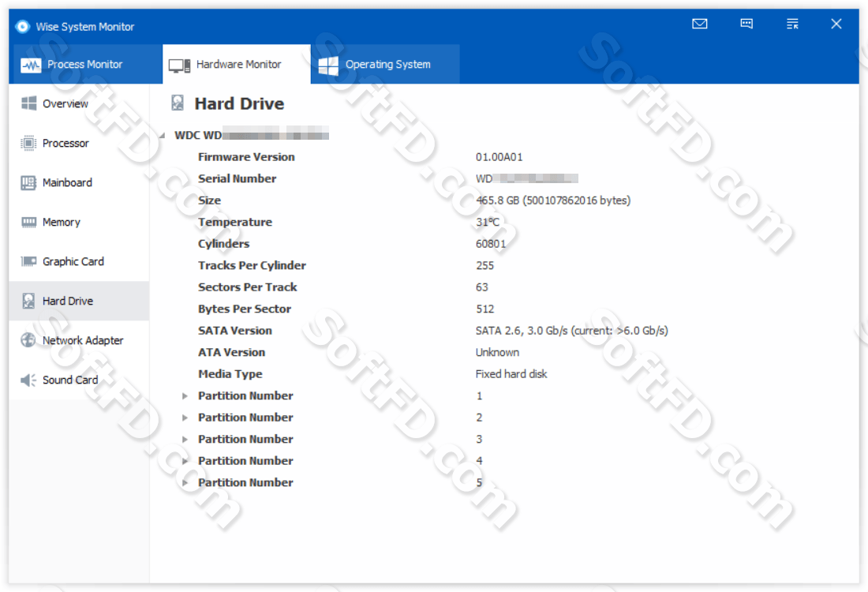Expand Partition Number 3 row
This screenshot has width=868, height=592.
tap(185, 439)
